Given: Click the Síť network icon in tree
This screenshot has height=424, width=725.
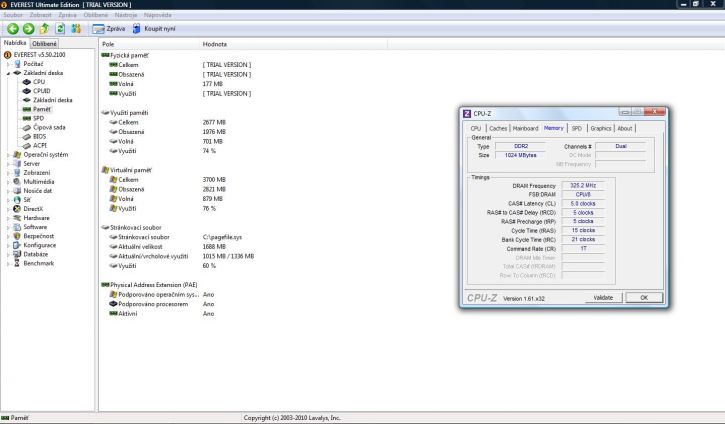Looking at the screenshot, I should [x=17, y=200].
